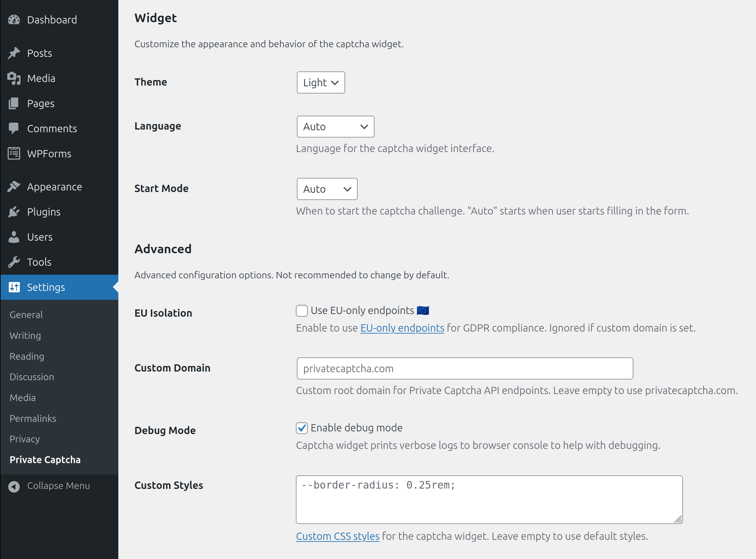This screenshot has height=559, width=756.
Task: Open the Start Mode dropdown
Action: (326, 189)
